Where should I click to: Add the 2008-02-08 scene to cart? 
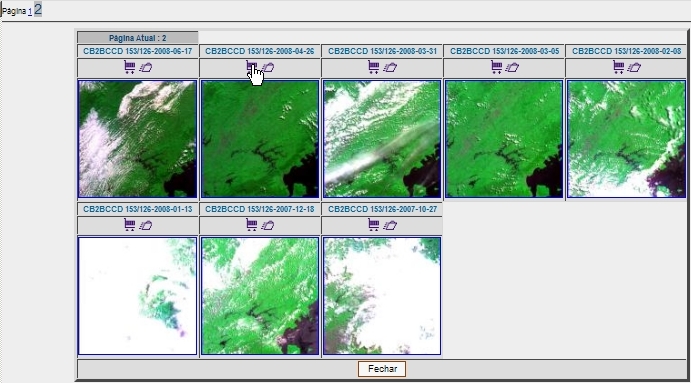point(619,67)
